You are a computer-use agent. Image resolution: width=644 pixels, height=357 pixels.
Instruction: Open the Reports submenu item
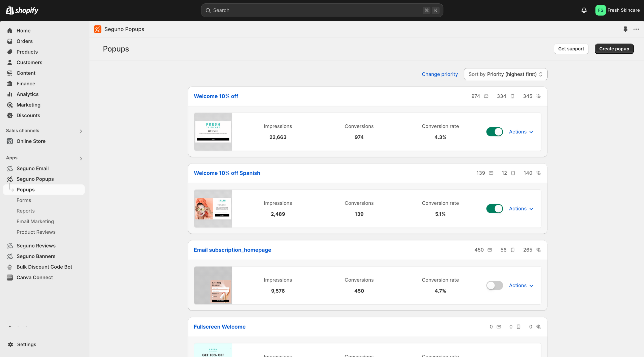(x=25, y=211)
